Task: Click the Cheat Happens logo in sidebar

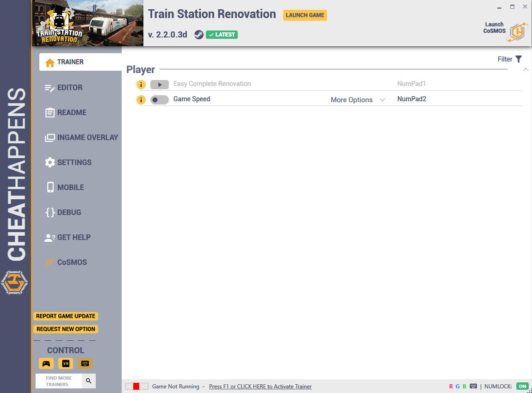Action: point(14,282)
